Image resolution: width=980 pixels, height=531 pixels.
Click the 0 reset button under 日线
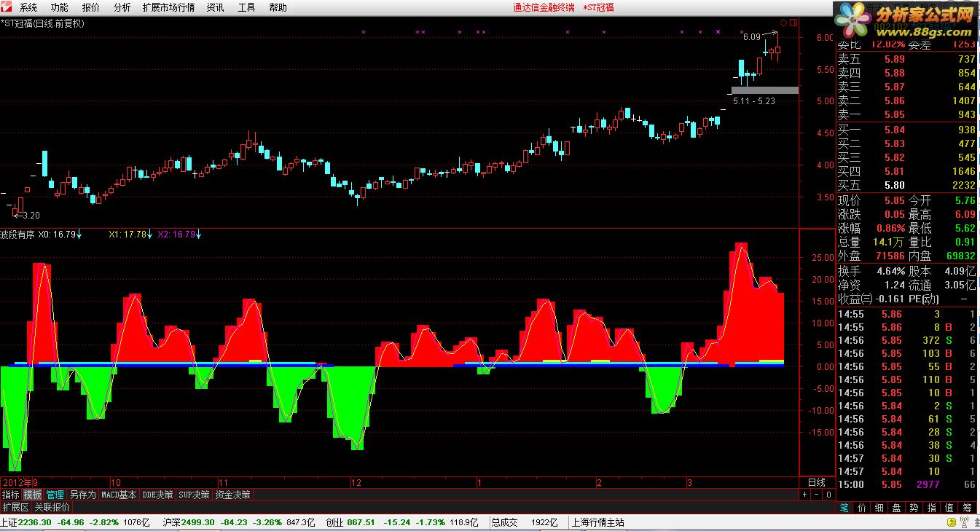pos(828,495)
